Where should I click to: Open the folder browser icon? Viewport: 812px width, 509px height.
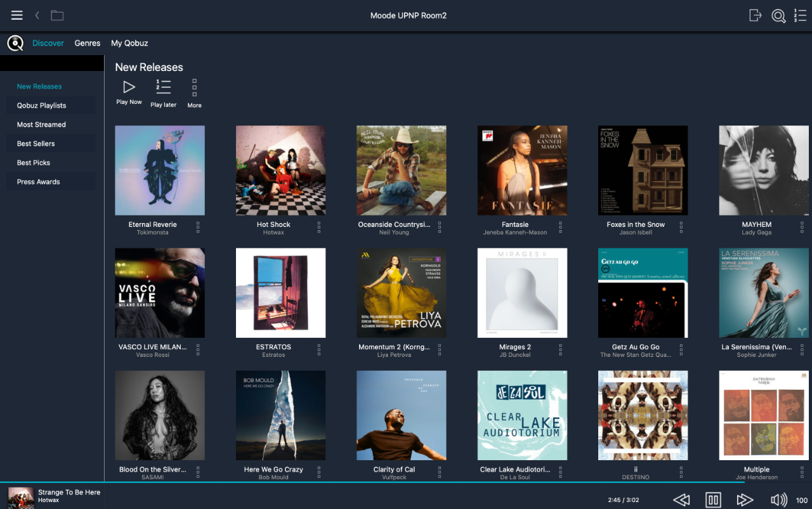click(x=57, y=15)
